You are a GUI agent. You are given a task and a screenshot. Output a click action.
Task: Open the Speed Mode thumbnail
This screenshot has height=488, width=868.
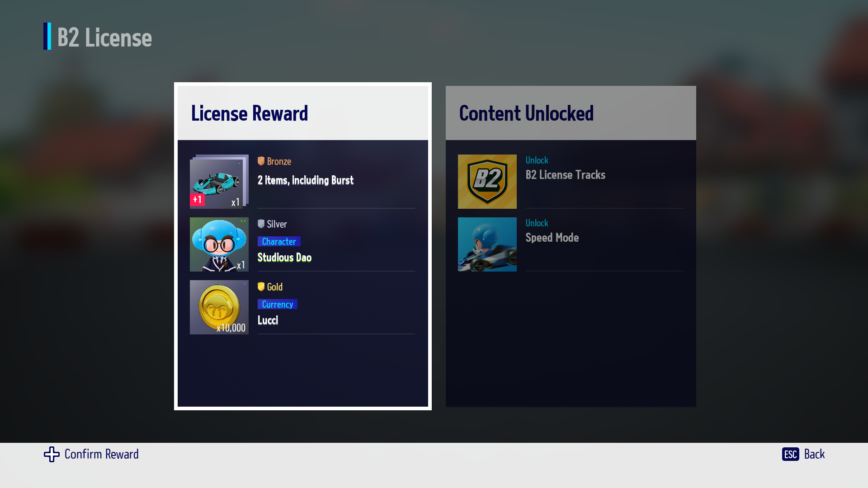tap(487, 244)
